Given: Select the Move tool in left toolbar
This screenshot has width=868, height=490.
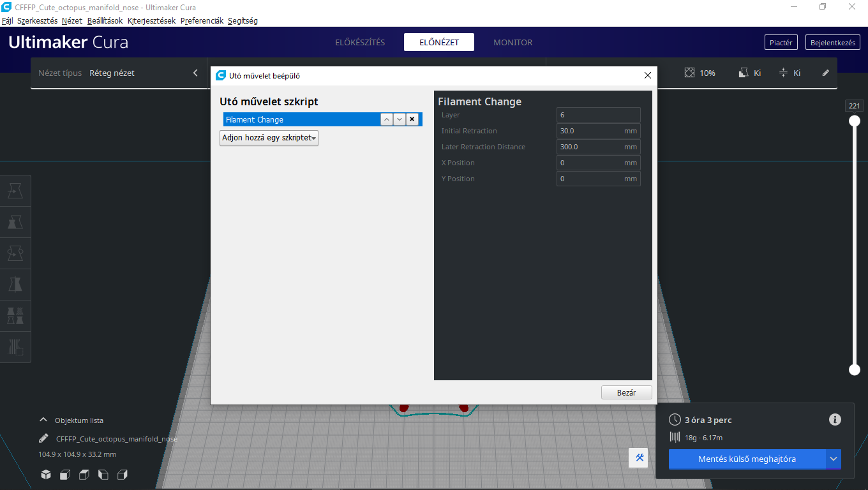Looking at the screenshot, I should click(15, 191).
